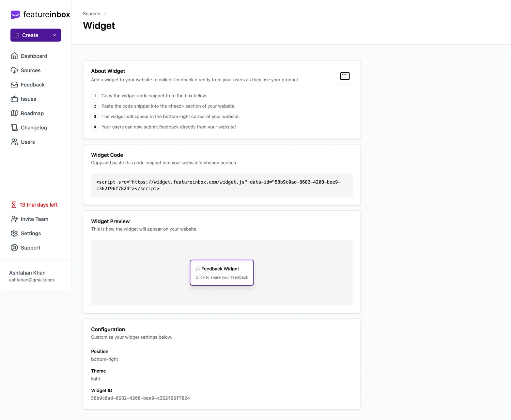The height and width of the screenshot is (420, 511).
Task: Click the Users people icon
Action: [14, 142]
